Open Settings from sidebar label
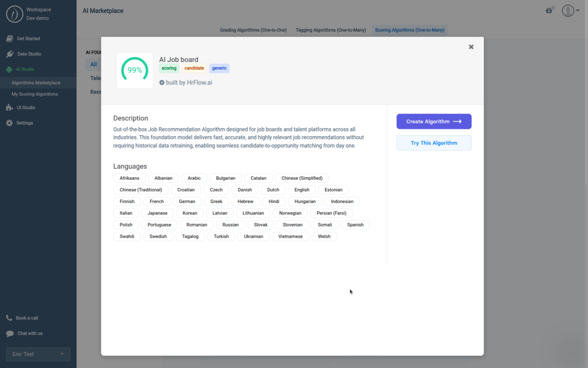 coord(25,123)
